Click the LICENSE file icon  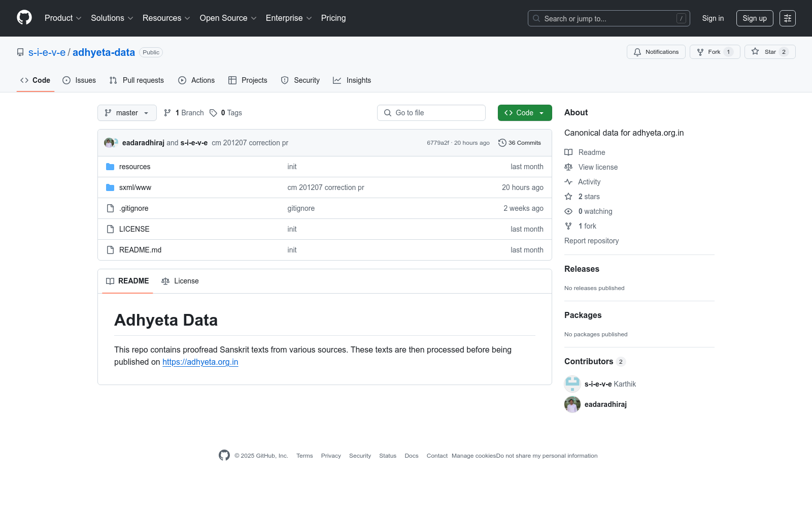point(110,229)
